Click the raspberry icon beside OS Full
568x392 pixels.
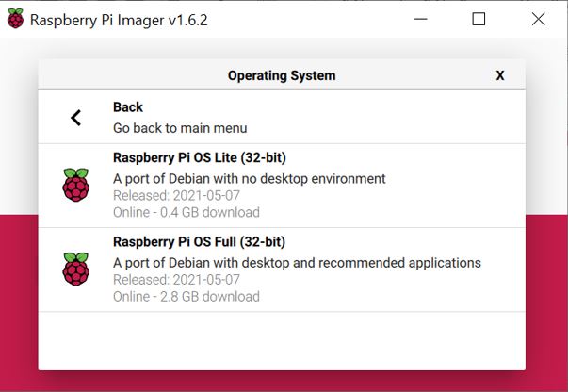pyautogui.click(x=76, y=269)
